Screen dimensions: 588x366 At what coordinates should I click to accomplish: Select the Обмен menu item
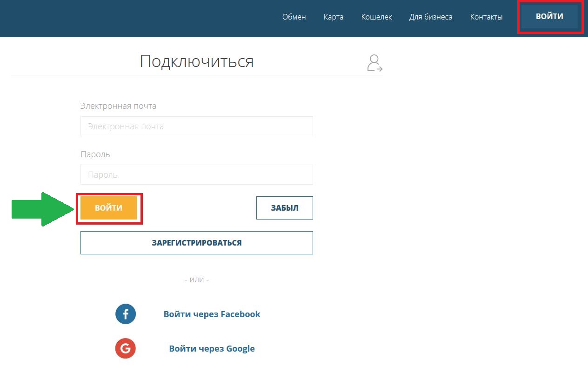coord(294,17)
